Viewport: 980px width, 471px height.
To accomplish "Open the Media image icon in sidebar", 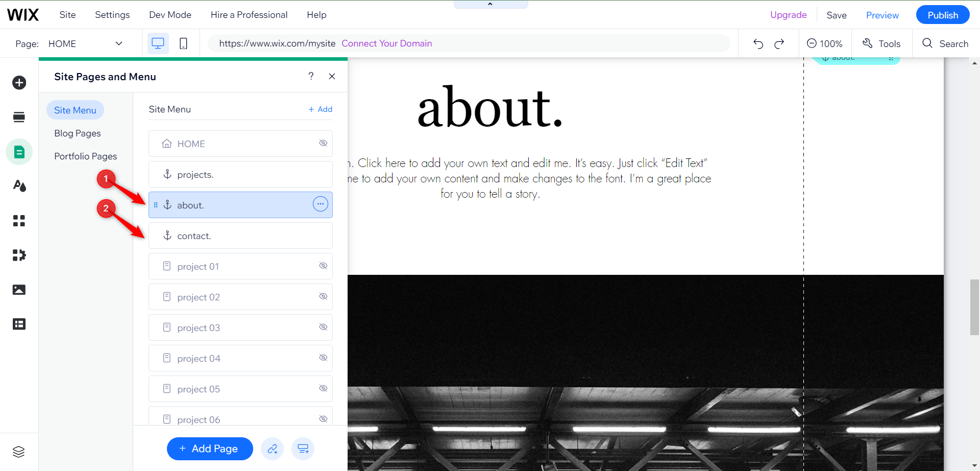I will coord(19,290).
